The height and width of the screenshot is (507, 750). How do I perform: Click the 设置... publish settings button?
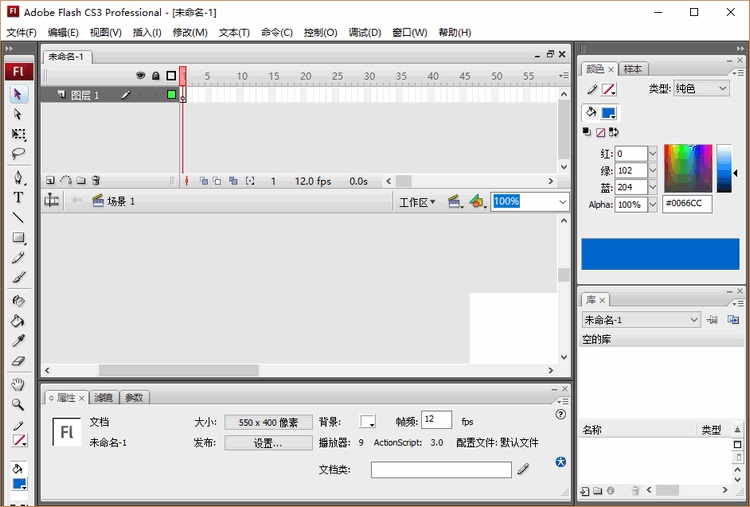[x=268, y=443]
